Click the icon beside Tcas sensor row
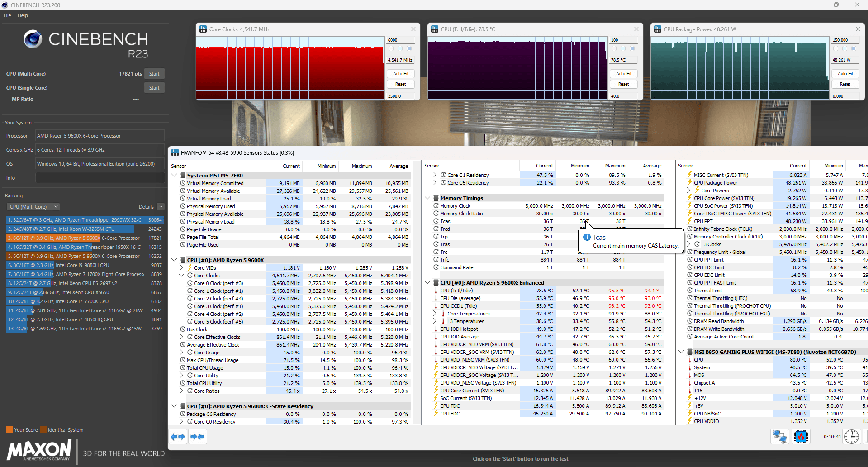Screen dimensions: 868x467 coord(436,221)
